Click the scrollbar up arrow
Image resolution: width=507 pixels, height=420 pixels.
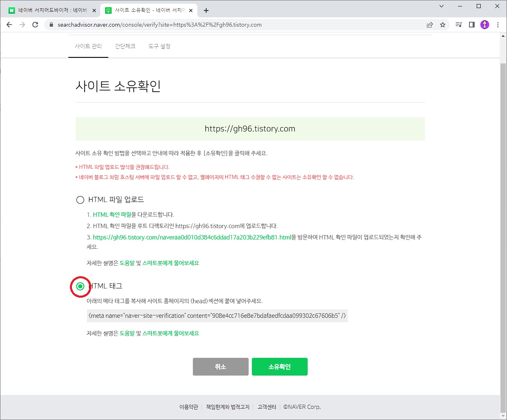(x=503, y=36)
